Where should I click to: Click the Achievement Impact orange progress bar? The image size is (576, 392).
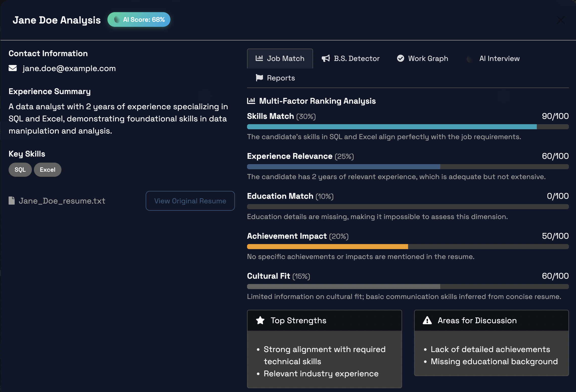point(327,247)
